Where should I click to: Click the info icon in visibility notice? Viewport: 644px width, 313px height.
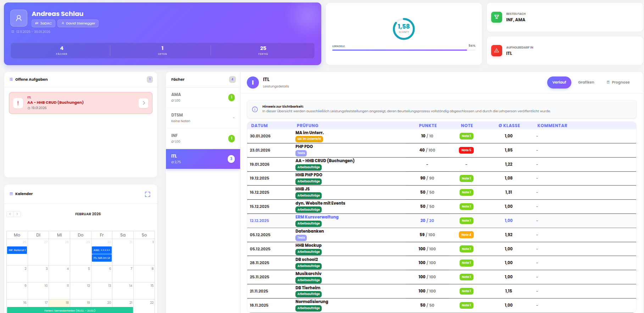[255, 109]
